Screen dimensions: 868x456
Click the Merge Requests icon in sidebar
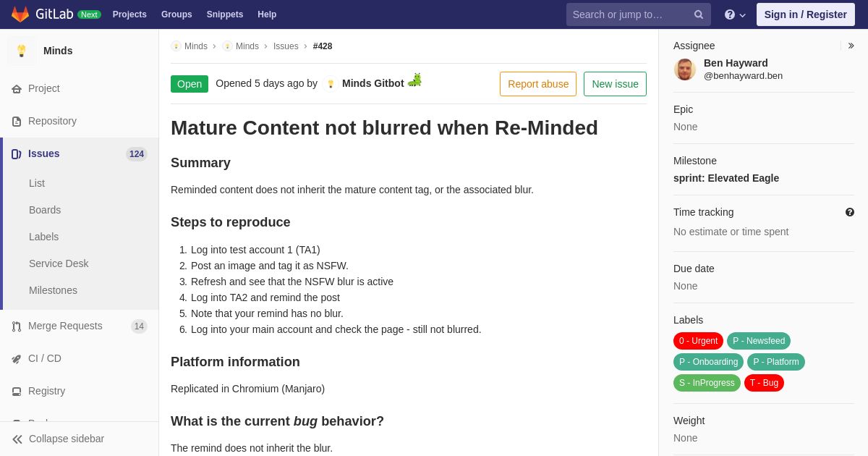pos(17,326)
